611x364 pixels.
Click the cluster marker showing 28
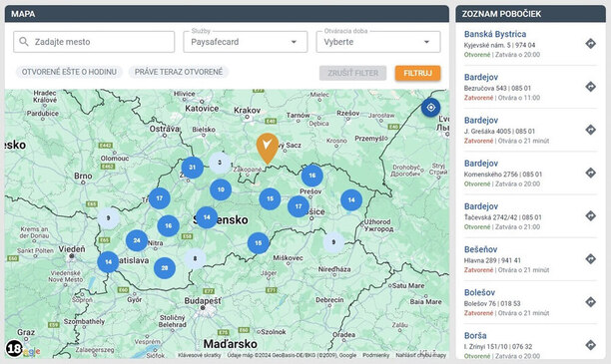point(165,268)
